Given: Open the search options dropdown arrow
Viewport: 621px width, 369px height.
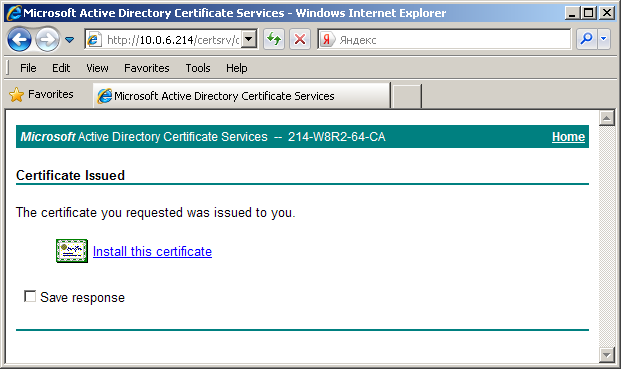Looking at the screenshot, I should (604, 39).
